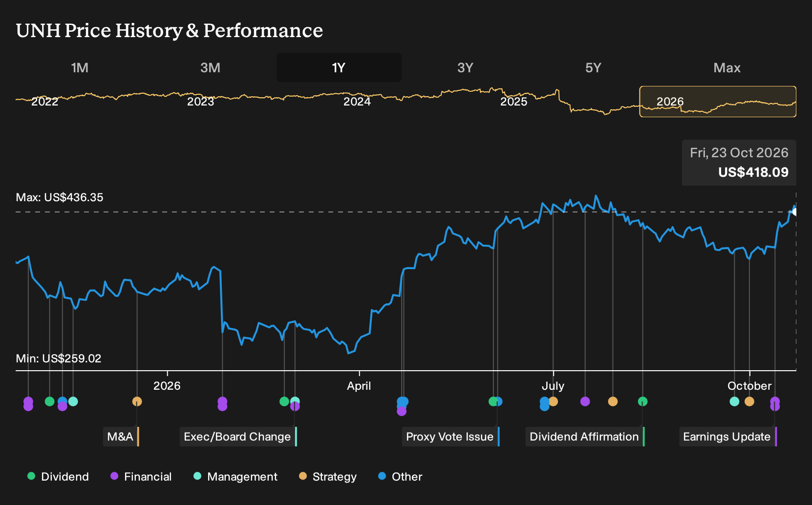The image size is (812, 505).
Task: Toggle the Dividend legend filter
Action: click(x=58, y=477)
